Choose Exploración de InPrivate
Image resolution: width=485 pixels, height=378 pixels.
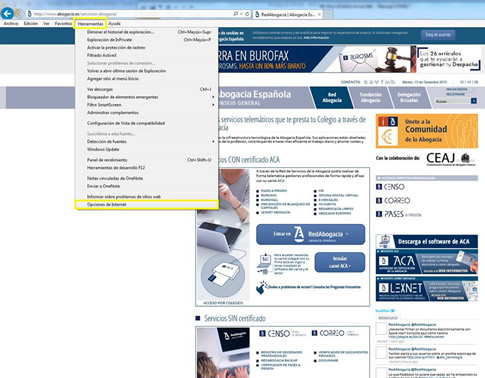[147, 40]
